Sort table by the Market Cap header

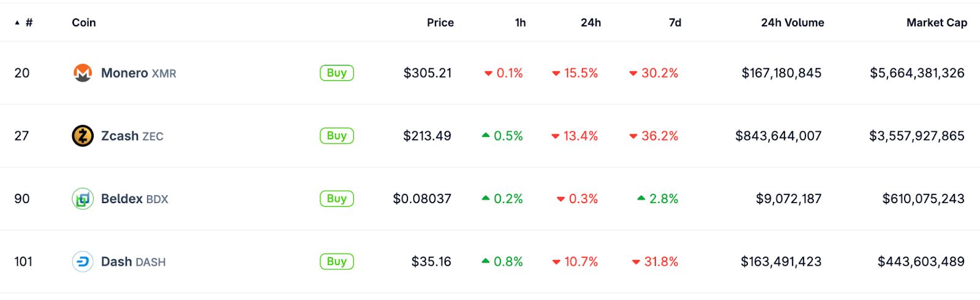937,23
